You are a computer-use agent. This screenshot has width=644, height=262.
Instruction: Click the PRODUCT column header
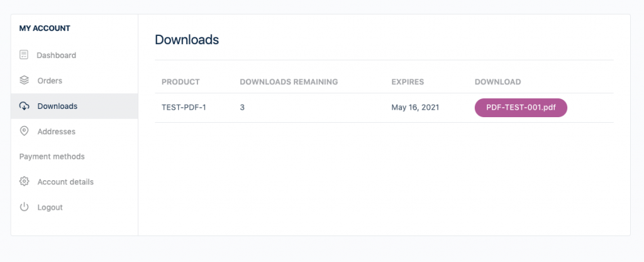[180, 82]
